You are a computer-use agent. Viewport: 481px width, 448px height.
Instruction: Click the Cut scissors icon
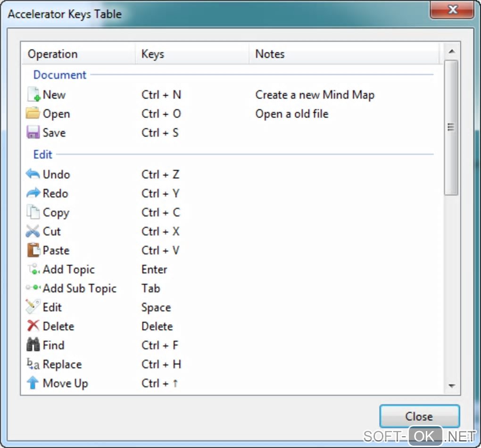[x=33, y=232]
